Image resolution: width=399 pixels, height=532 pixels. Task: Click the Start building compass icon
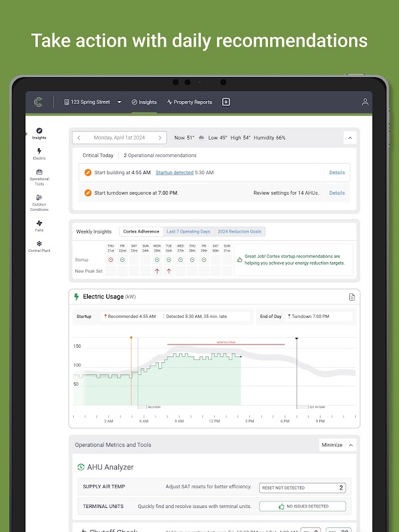tap(88, 172)
